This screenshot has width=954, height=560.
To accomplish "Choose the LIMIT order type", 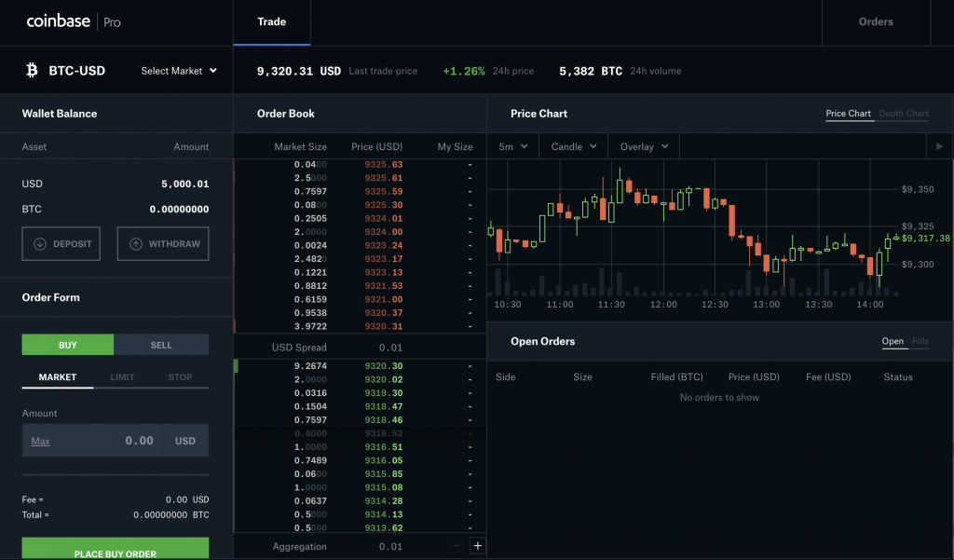I will pyautogui.click(x=122, y=377).
